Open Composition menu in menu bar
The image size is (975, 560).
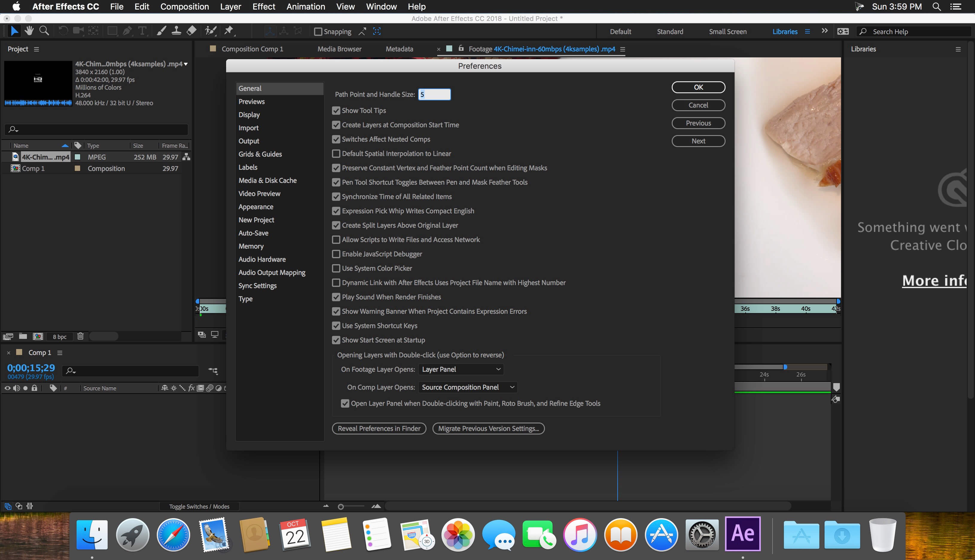point(184,7)
